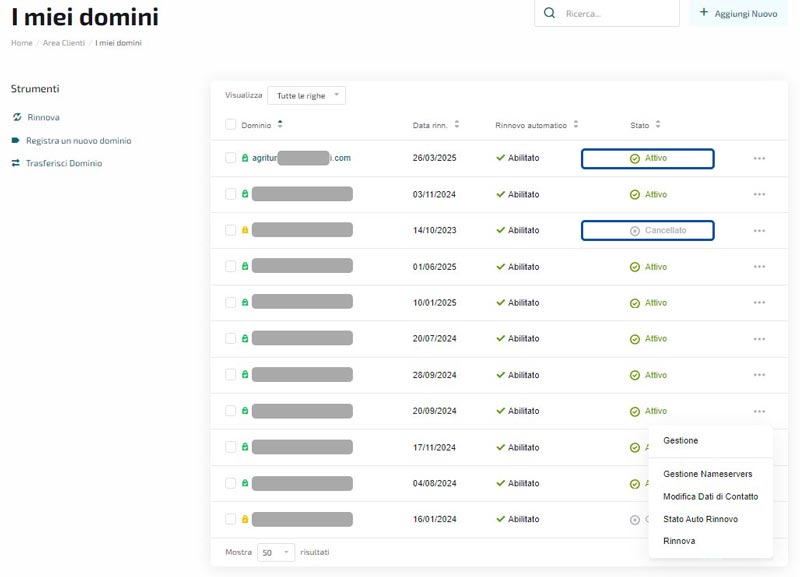Click the Aggiungi Nuovo button

pyautogui.click(x=738, y=14)
